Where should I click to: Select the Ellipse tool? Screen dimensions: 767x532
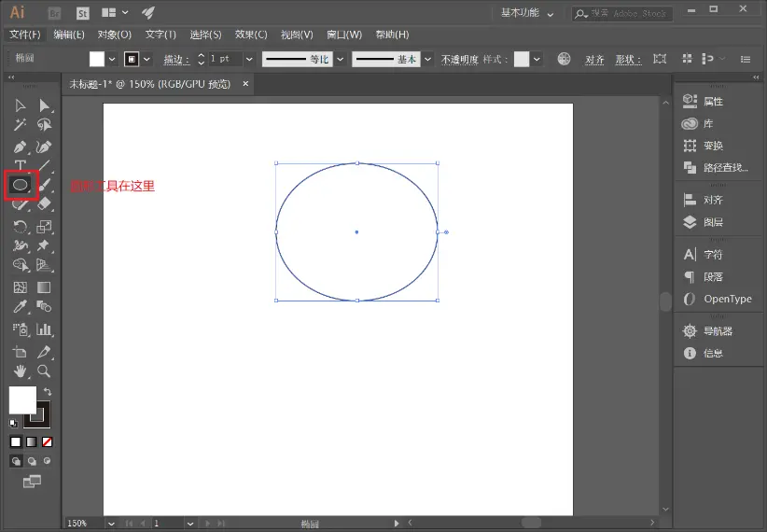coord(20,185)
